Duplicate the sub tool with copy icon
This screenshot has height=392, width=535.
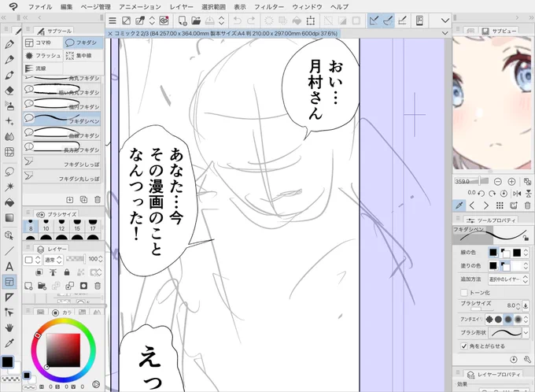coord(83,200)
